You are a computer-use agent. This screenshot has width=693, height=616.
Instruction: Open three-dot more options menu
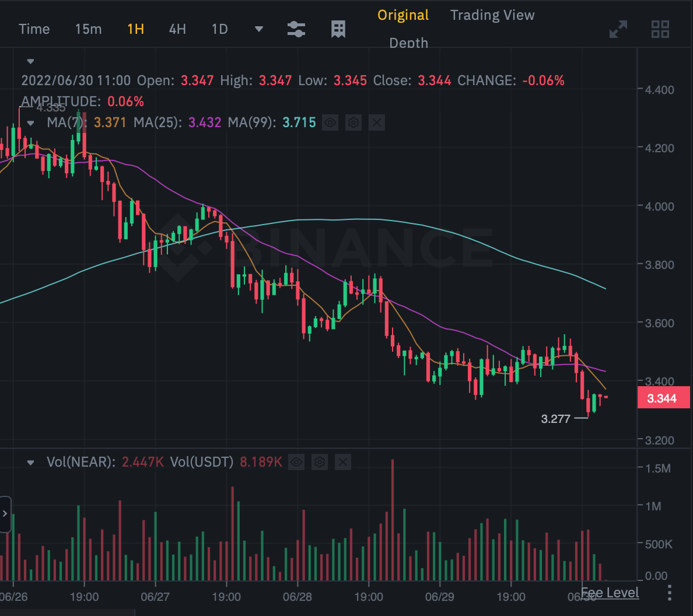tap(669, 593)
